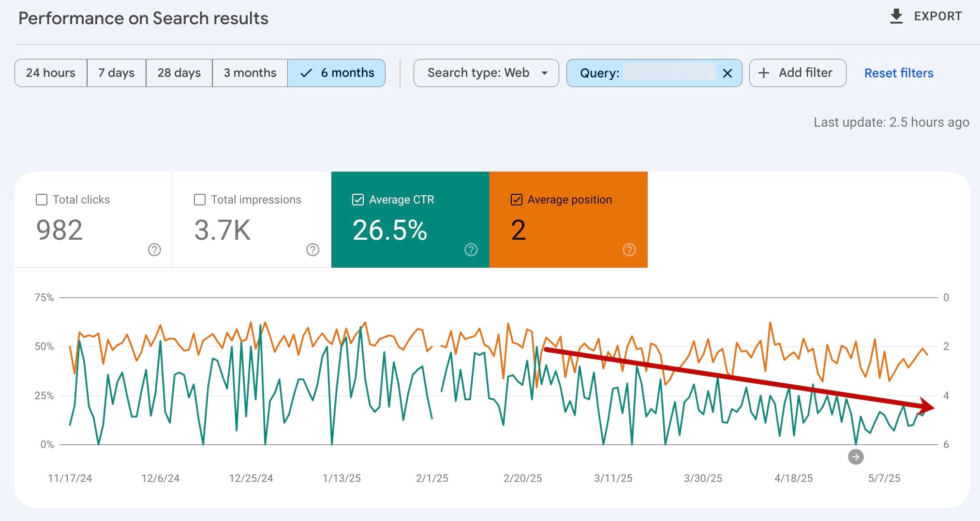Remove the Query filter with X icon
This screenshot has width=980, height=521.
point(727,73)
